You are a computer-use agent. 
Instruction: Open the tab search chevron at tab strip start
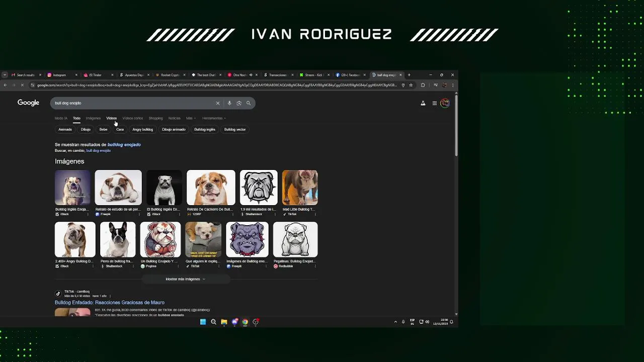tap(5, 75)
